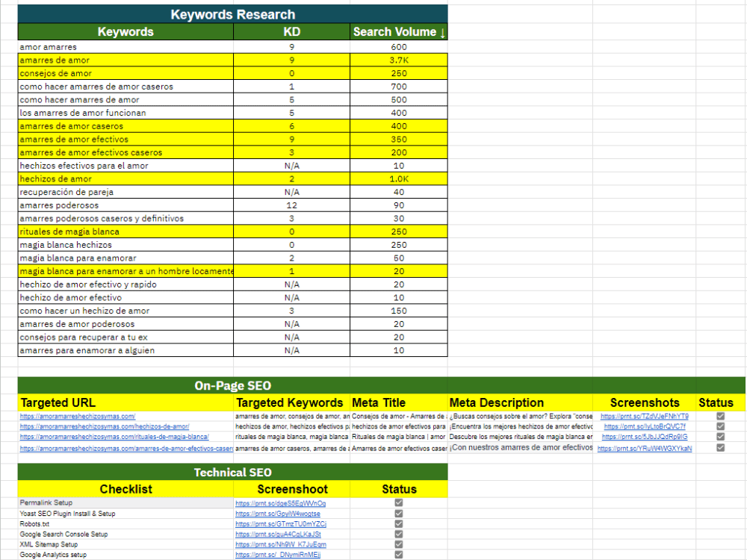Select the Search Volume column header
The width and height of the screenshot is (747, 560).
pos(399,31)
